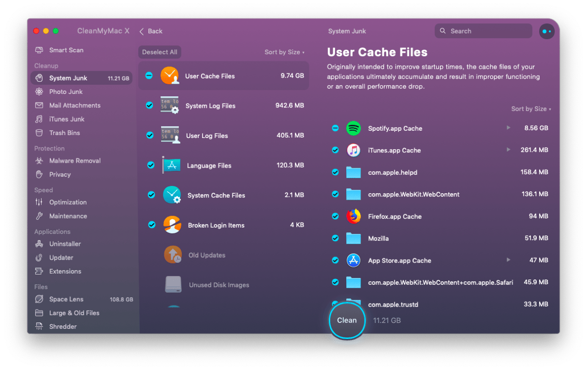
Task: Click the Photo Junk flower icon
Action: tap(39, 92)
